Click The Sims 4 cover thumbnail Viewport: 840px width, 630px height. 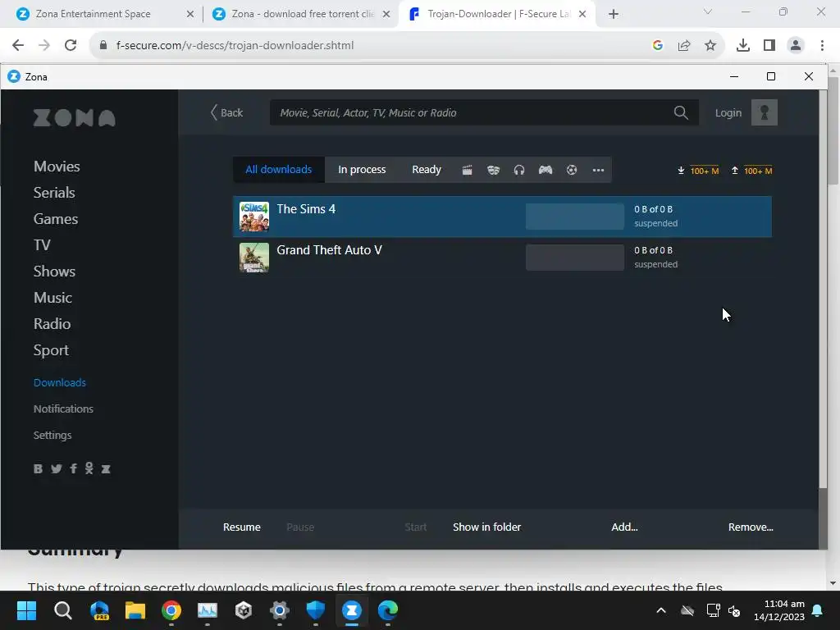254,217
